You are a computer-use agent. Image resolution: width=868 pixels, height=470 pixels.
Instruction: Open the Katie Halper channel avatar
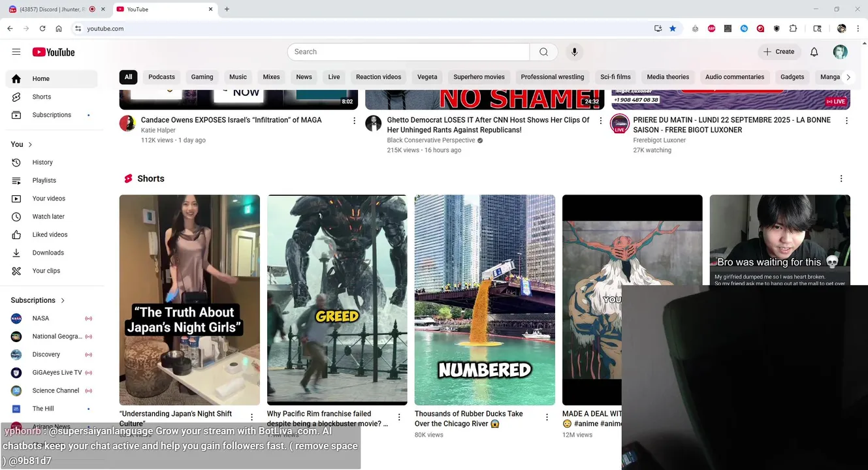pos(127,123)
